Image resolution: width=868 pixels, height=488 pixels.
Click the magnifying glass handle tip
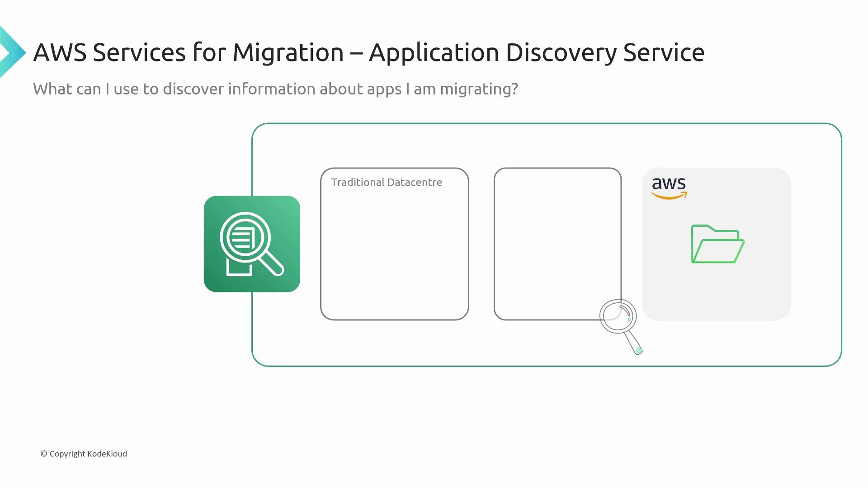[x=638, y=351]
